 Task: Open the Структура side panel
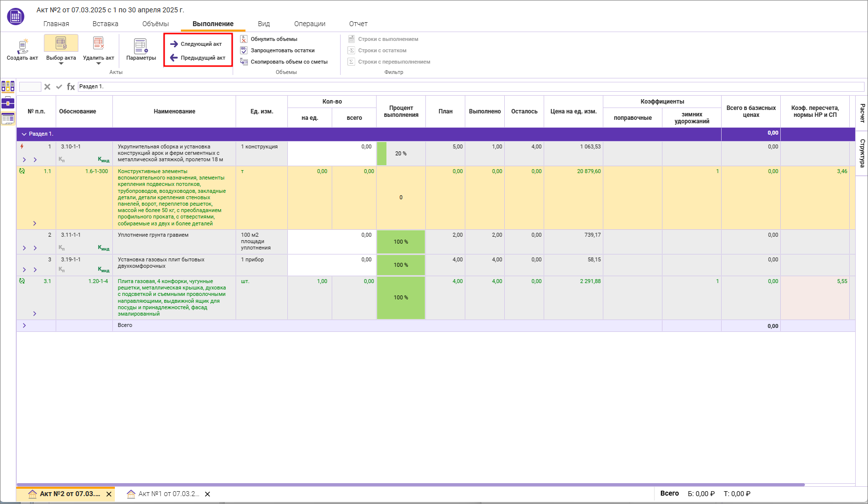[x=862, y=153]
